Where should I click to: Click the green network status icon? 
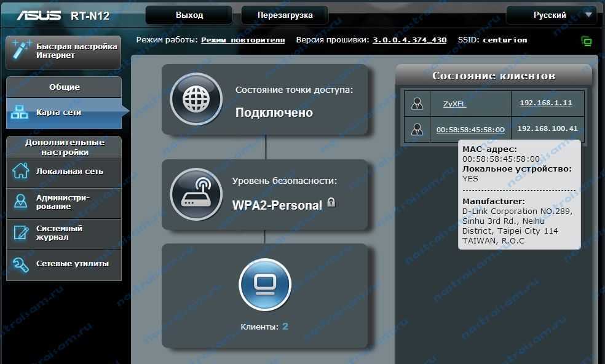(x=586, y=42)
